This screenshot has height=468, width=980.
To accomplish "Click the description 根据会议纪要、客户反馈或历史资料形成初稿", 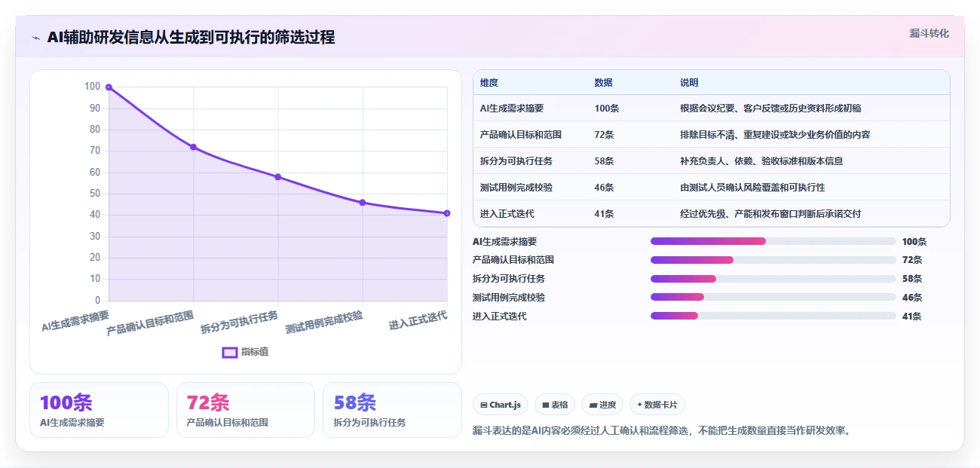I will [x=770, y=109].
